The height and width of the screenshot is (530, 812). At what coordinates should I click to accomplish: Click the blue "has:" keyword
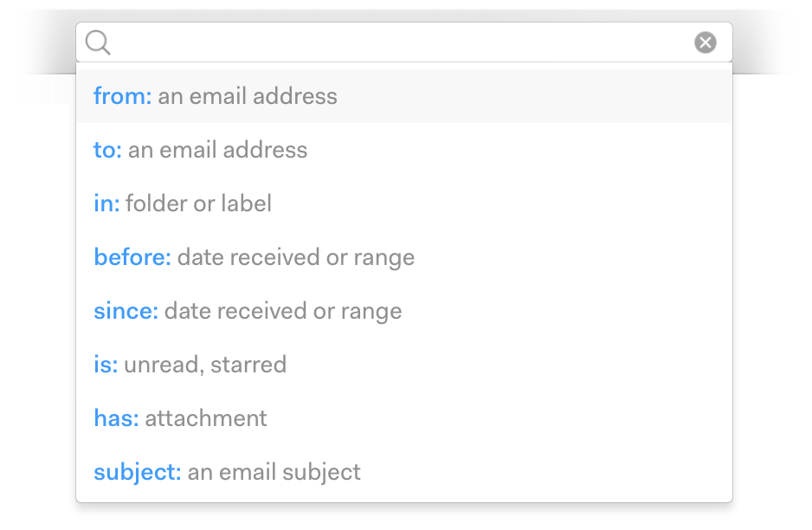(116, 418)
